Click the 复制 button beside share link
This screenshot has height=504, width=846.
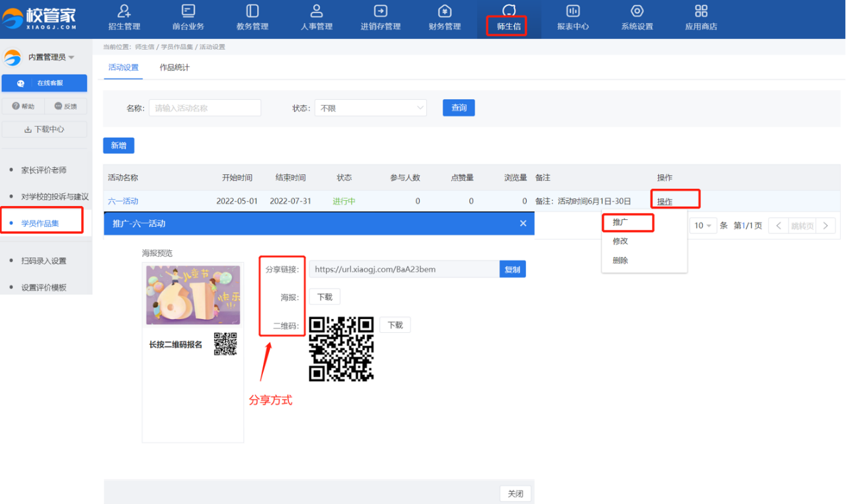pos(512,270)
